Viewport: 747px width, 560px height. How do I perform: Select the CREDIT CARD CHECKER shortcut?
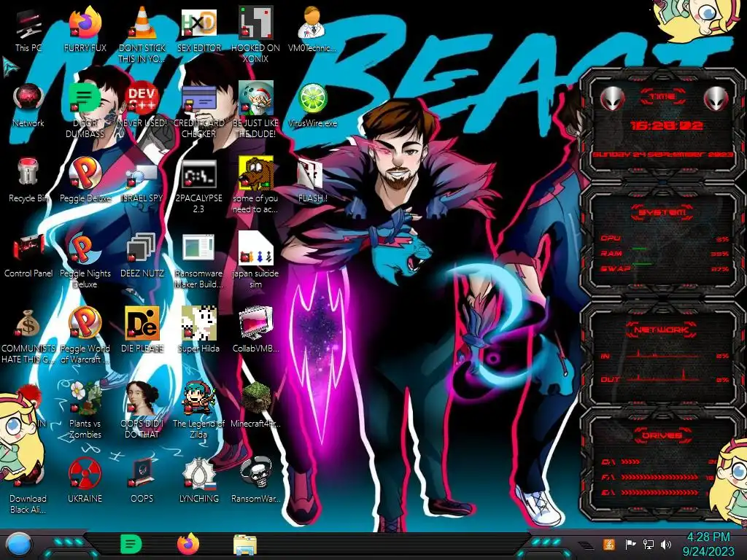(x=199, y=111)
